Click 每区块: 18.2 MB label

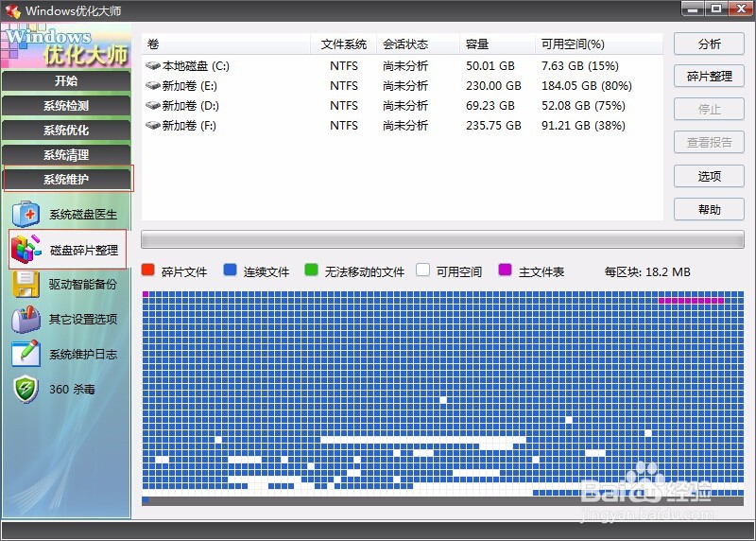647,271
